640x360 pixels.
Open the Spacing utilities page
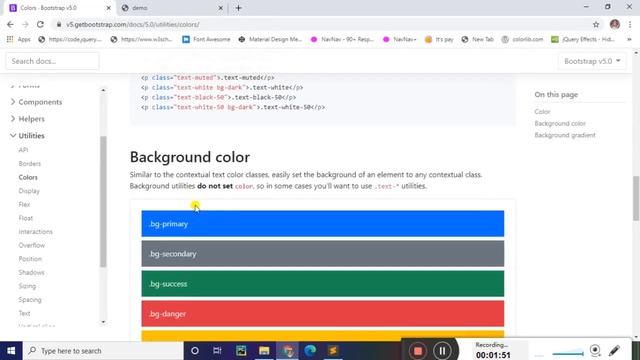(x=30, y=300)
